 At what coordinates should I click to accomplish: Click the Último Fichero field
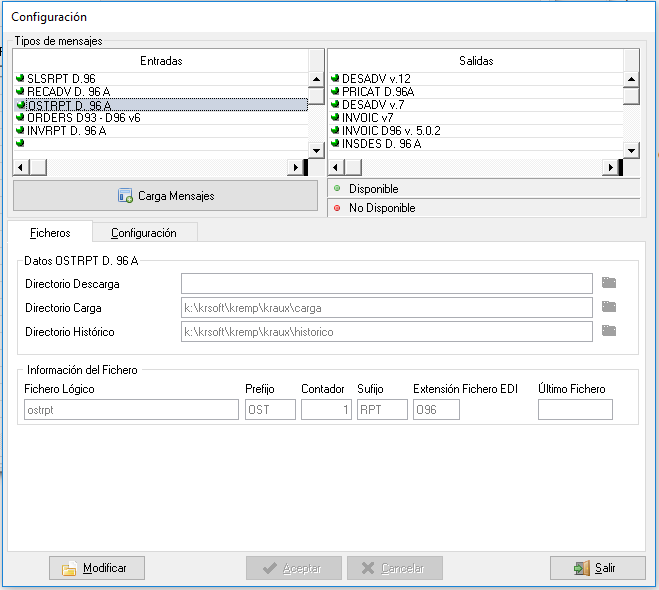(575, 409)
